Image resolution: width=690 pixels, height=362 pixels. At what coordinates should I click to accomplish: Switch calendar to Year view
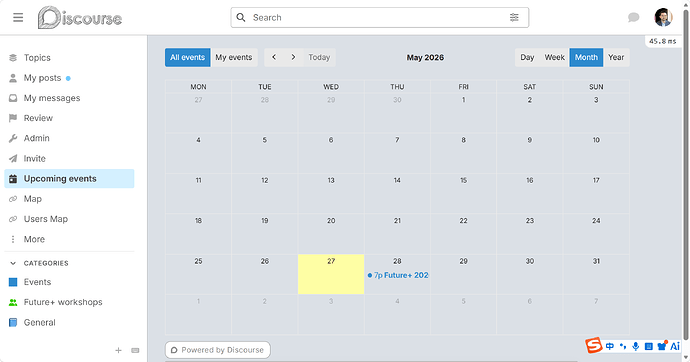[x=616, y=58]
